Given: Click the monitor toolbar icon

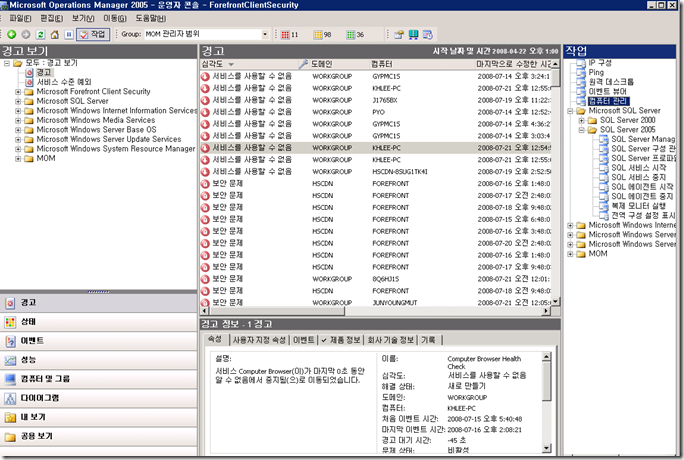Looking at the screenshot, I should tap(413, 34).
